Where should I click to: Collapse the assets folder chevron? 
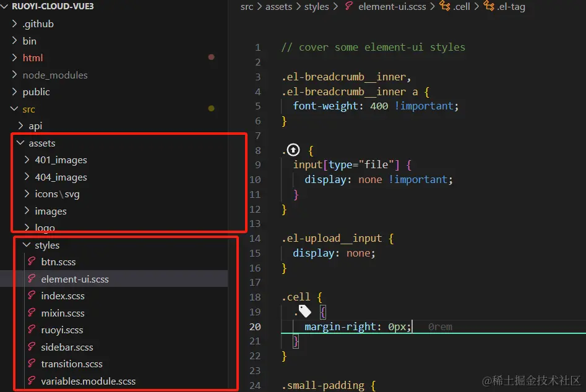21,143
